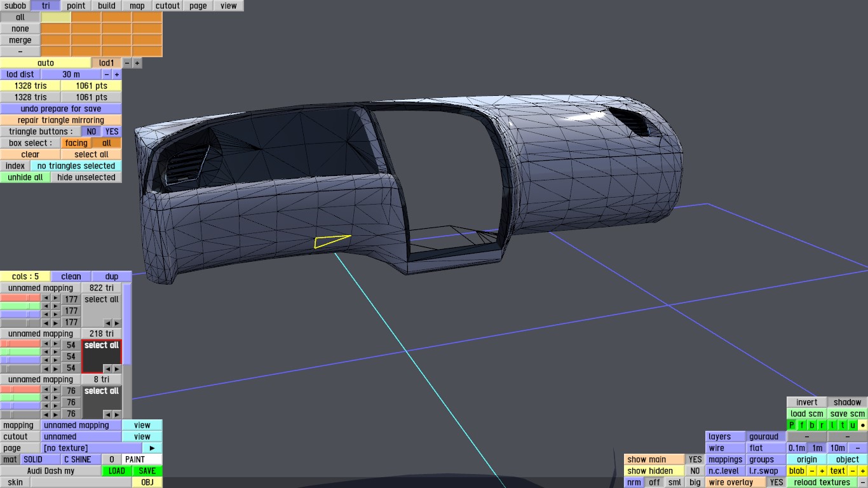Select the yellow group cell beside all
The height and width of the screenshot is (488, 868).
(56, 17)
